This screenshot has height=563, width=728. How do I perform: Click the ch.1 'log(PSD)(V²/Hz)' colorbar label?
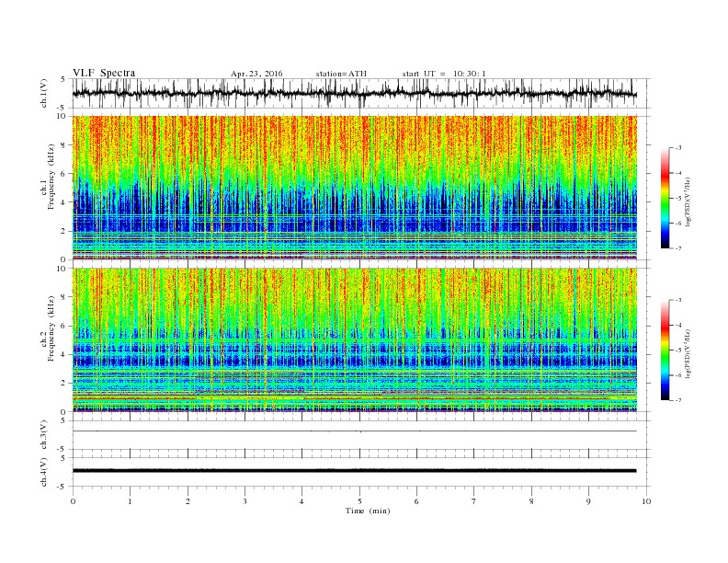click(688, 201)
